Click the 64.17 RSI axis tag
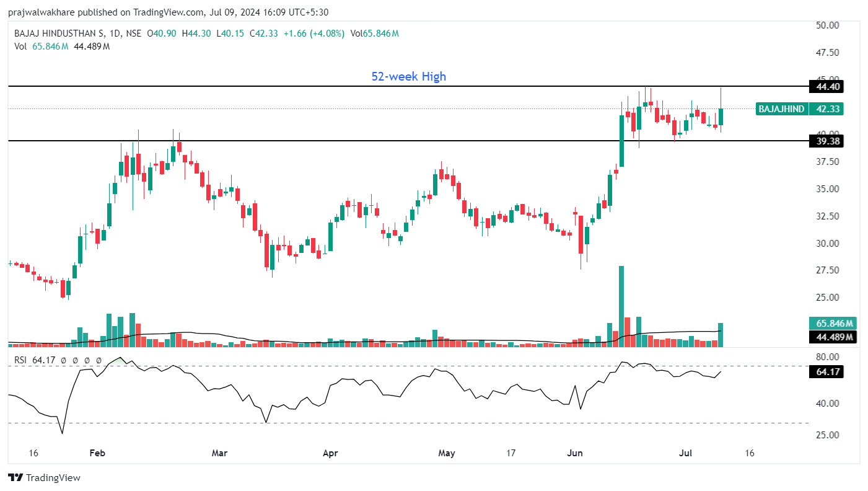Screen dimensions: 868x491 (827, 372)
